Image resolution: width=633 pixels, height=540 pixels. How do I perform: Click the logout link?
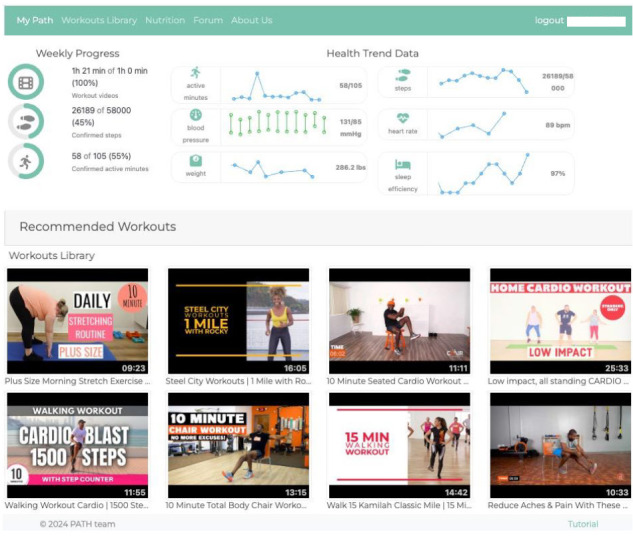tap(549, 20)
